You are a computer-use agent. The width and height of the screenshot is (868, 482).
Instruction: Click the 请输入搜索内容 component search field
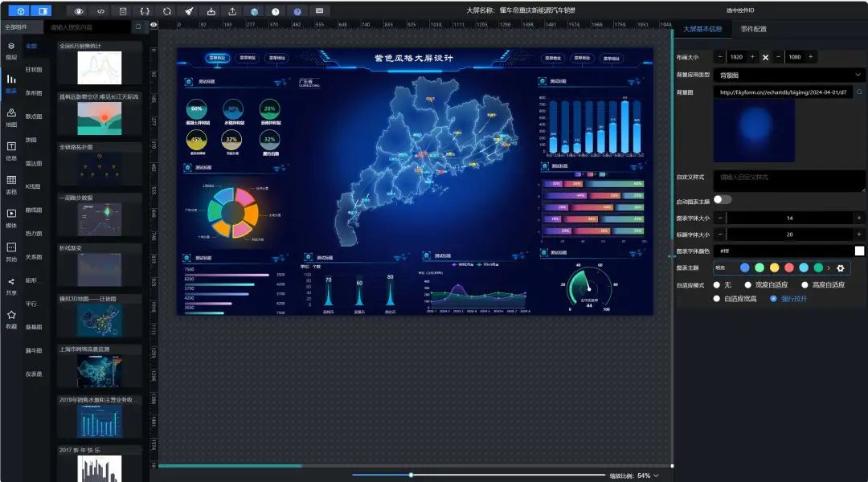pos(88,27)
